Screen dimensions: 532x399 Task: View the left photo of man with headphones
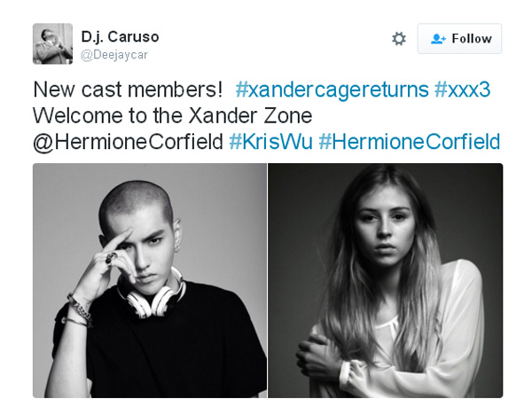pyautogui.click(x=150, y=280)
